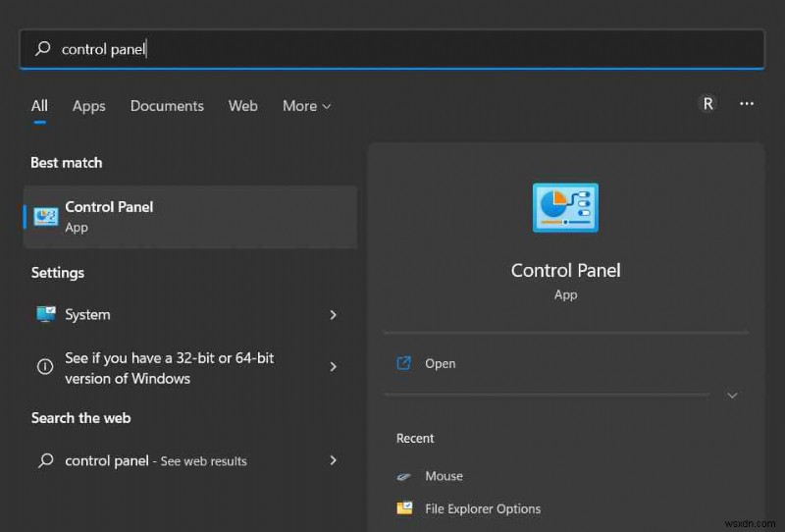Click the 'Control Panel' title in preview pane
Viewport: 785px width, 532px height.
click(566, 271)
